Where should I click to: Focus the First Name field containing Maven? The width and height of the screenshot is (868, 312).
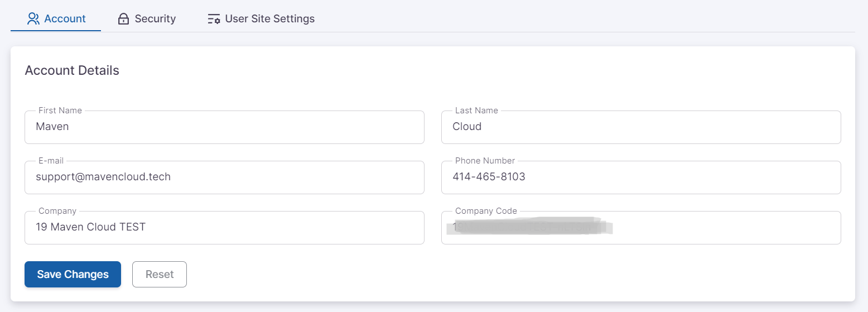click(x=224, y=127)
